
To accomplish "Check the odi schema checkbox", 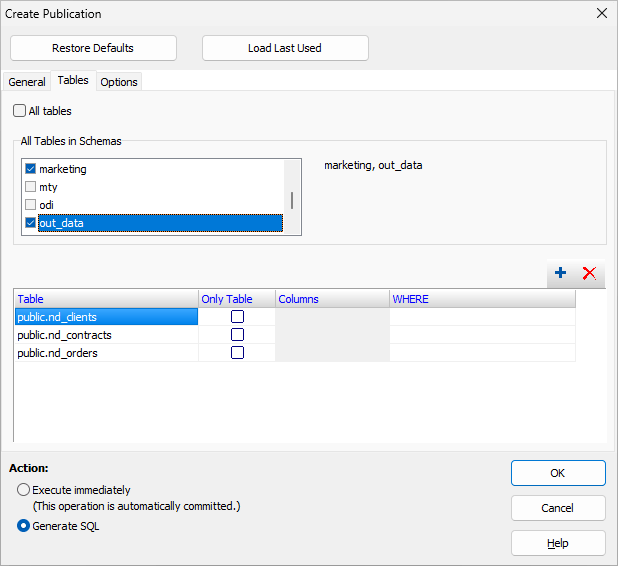I will (30, 205).
